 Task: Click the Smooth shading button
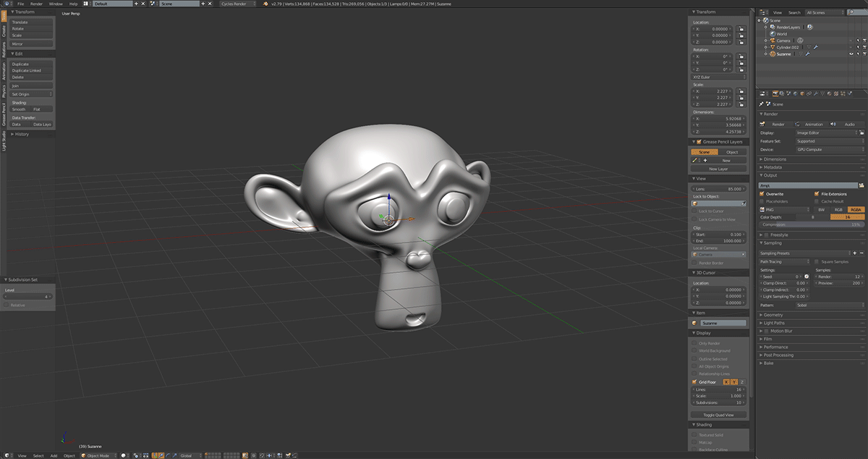(20, 109)
